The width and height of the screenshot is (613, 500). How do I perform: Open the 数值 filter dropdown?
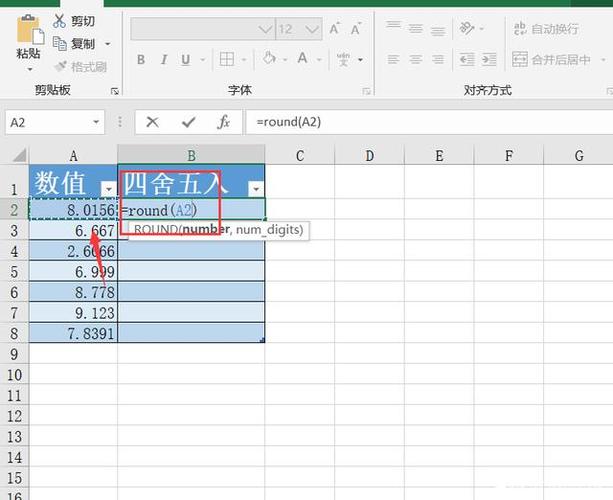click(108, 189)
